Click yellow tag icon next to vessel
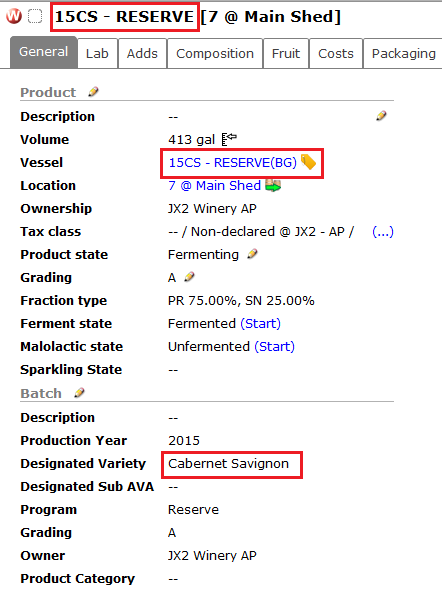Image resolution: width=442 pixels, height=591 pixels. click(x=308, y=162)
